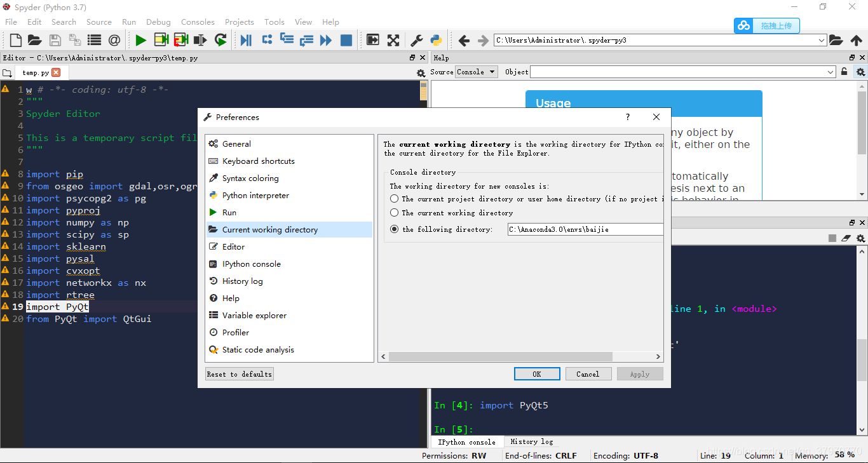
Task: Create a new file from toolbar
Action: [x=16, y=40]
